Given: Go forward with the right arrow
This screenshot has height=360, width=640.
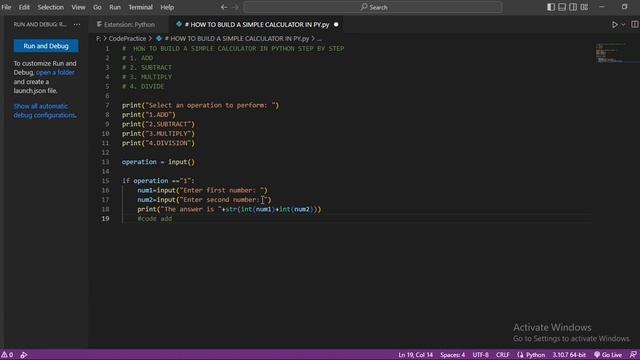Looking at the screenshot, I should click(x=236, y=7).
